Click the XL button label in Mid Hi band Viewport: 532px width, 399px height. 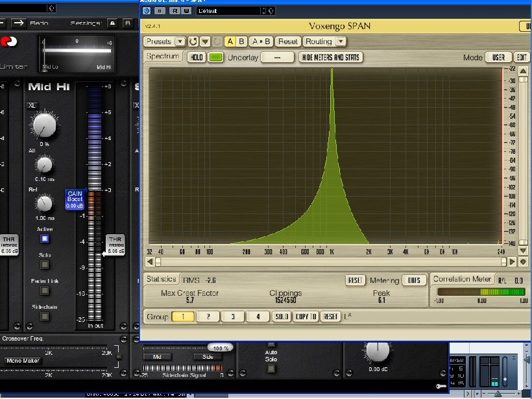pyautogui.click(x=32, y=106)
